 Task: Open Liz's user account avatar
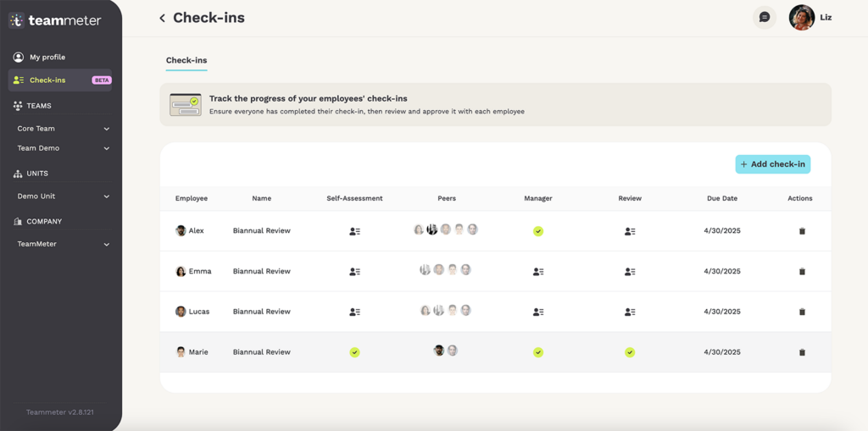click(802, 18)
